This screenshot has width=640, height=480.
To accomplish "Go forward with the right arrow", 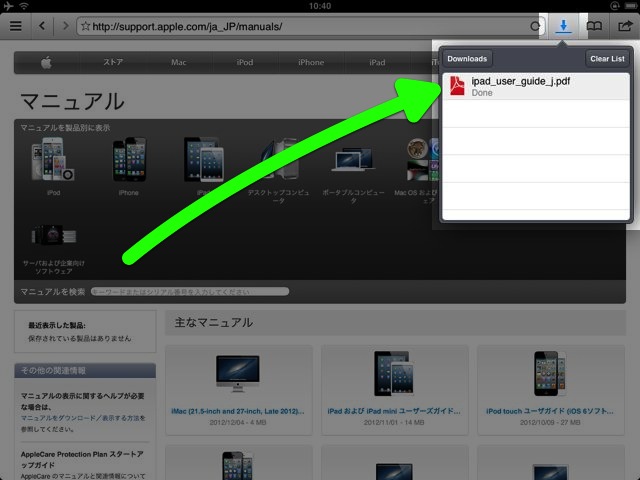I will point(65,26).
